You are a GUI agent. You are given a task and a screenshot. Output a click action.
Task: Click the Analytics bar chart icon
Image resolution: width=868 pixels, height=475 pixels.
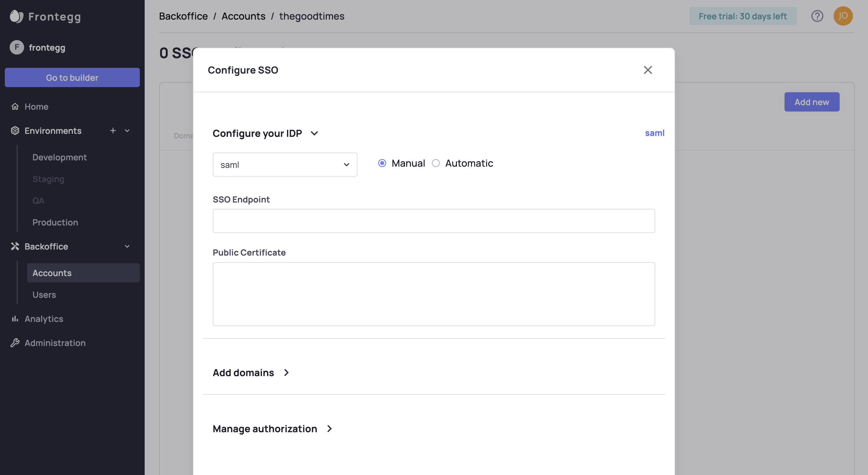(15, 319)
